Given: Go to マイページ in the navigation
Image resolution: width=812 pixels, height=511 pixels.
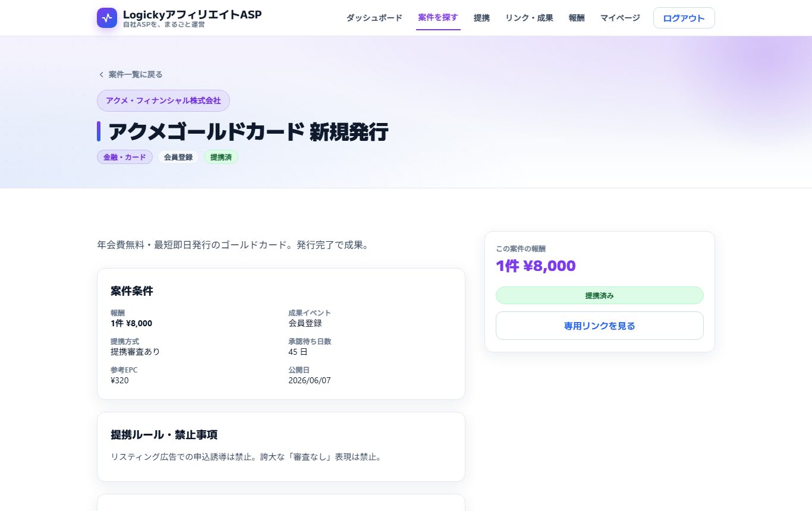Looking at the screenshot, I should 620,18.
